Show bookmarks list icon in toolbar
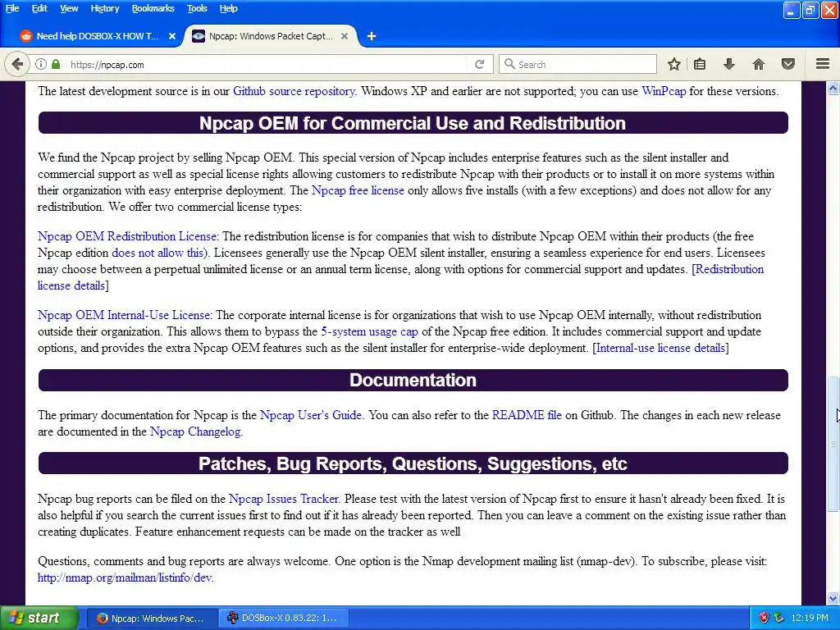This screenshot has width=840, height=630. coord(700,64)
